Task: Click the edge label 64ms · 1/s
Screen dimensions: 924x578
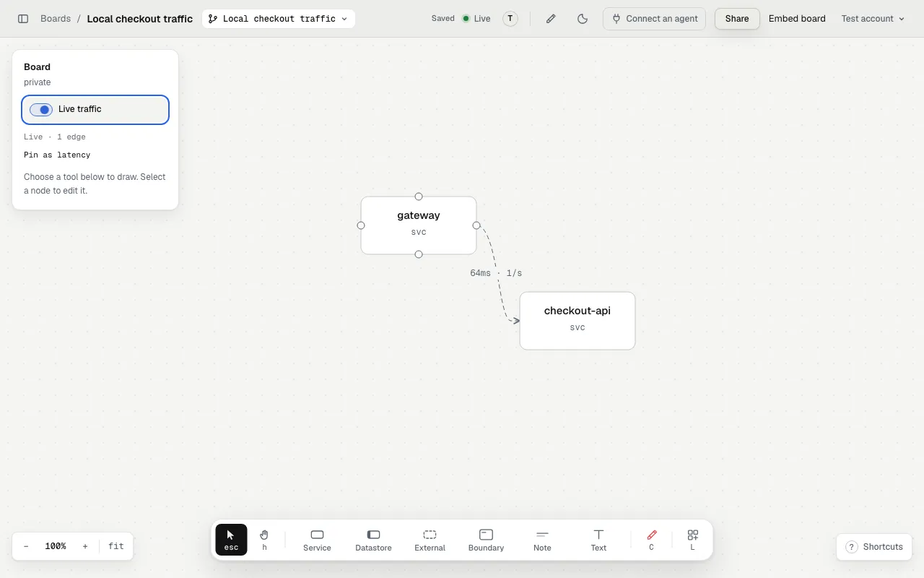Action: [x=496, y=273]
